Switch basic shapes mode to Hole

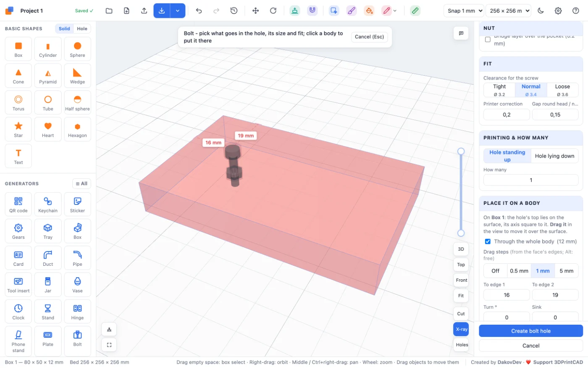tap(82, 29)
